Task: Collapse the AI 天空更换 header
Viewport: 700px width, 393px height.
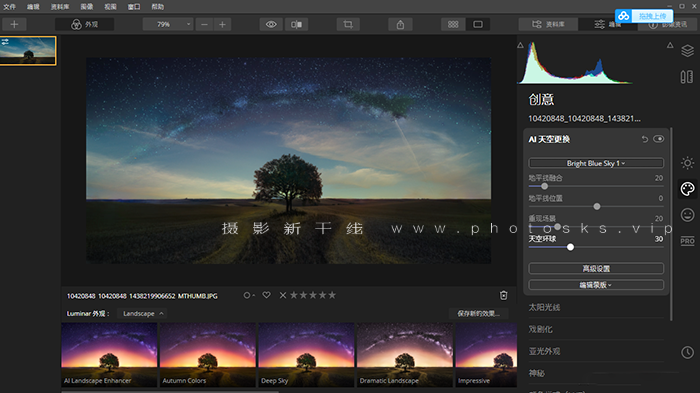Action: (550, 139)
